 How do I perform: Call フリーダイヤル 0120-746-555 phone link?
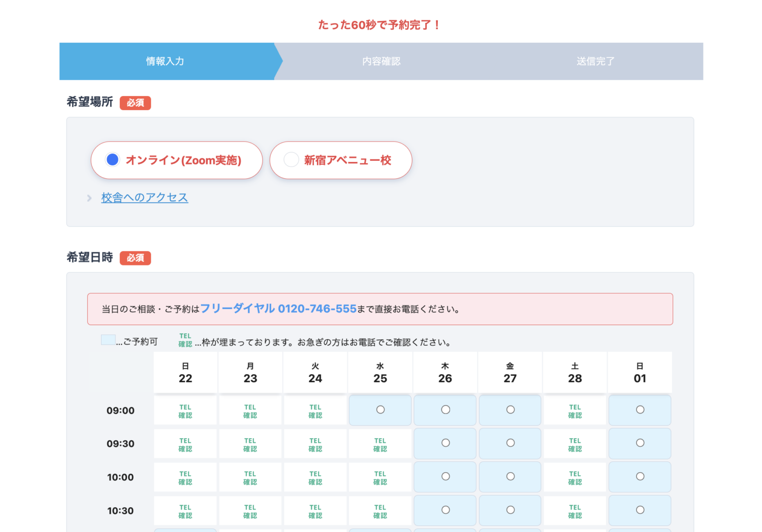click(x=279, y=308)
